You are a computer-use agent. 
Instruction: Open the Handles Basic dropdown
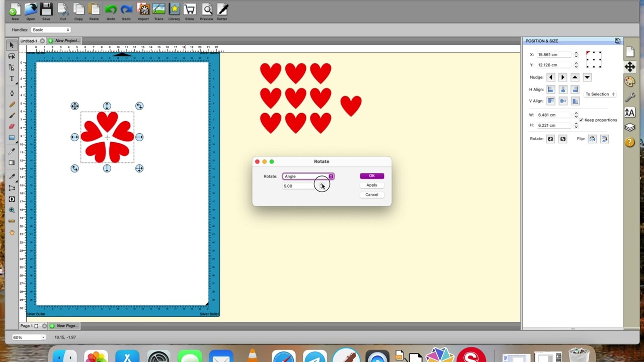[x=51, y=30]
